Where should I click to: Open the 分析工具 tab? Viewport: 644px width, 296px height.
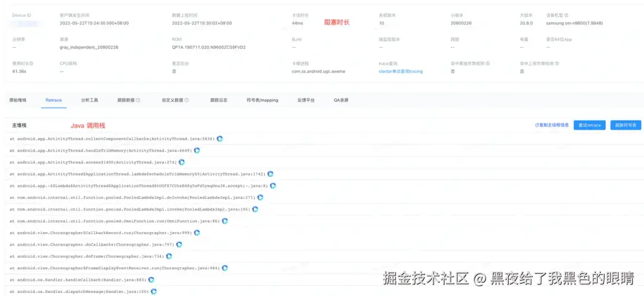[89, 100]
